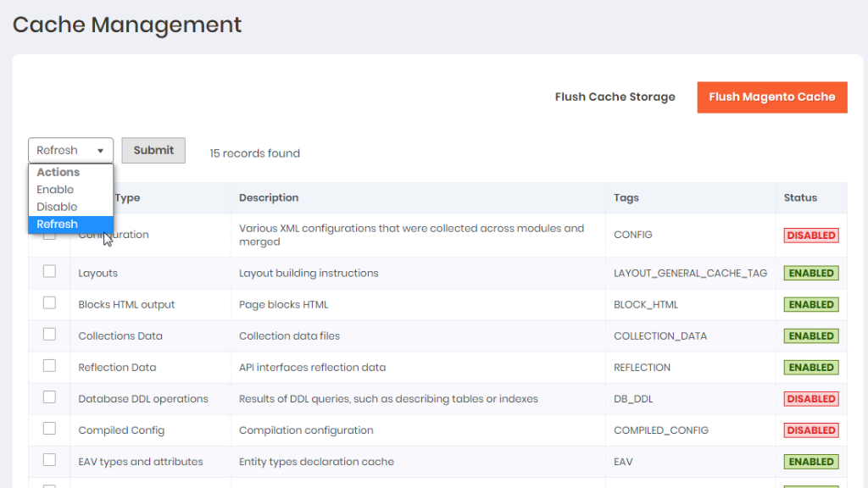Click the ENABLED badge for Blocks HTML output

point(811,304)
